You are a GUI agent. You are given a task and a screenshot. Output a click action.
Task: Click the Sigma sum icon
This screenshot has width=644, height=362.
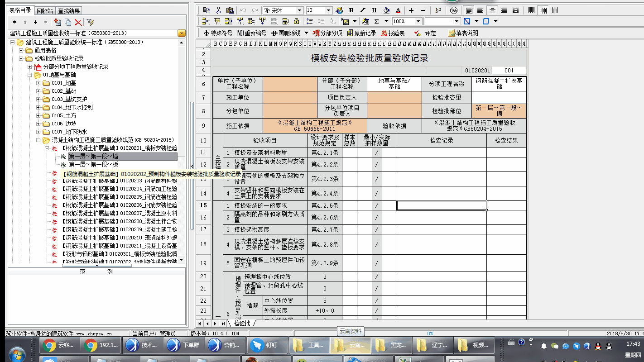(376, 21)
